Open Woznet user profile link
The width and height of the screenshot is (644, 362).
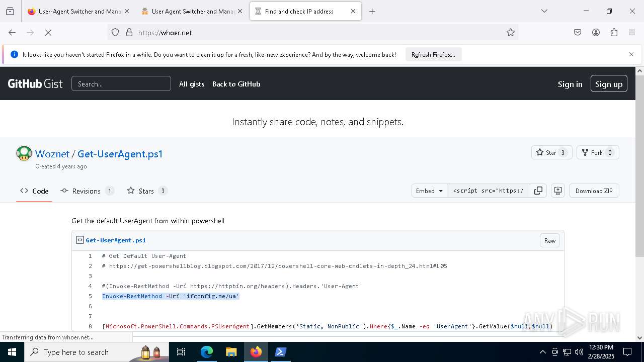[x=52, y=154]
